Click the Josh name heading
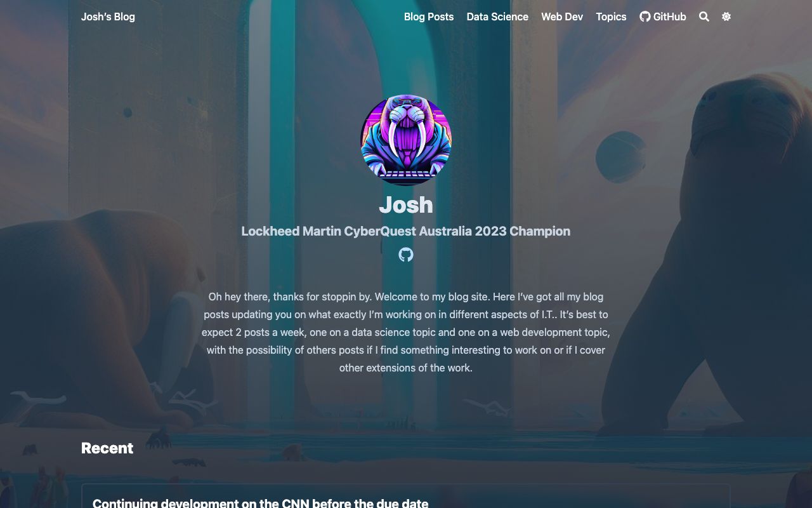The height and width of the screenshot is (508, 812). pos(406,204)
